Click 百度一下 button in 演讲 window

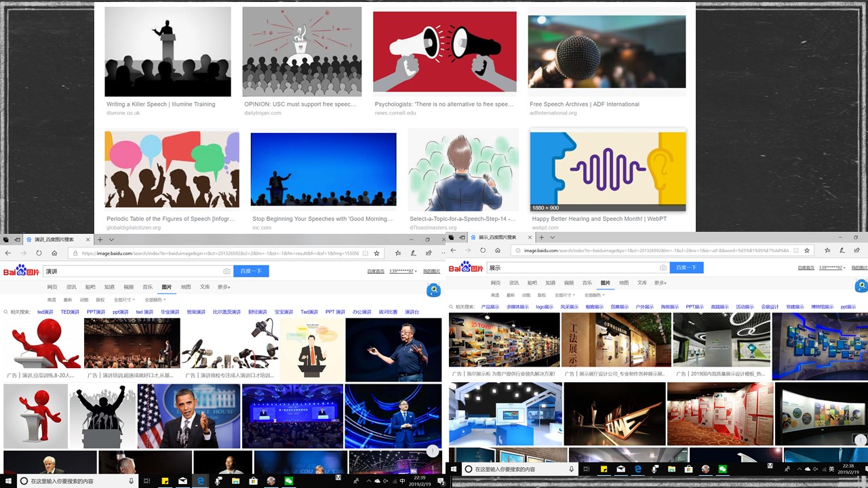tap(251, 271)
